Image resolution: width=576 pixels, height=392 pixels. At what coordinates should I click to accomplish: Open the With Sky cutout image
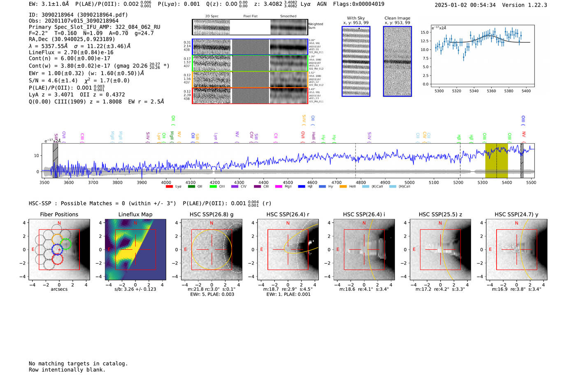point(356,61)
